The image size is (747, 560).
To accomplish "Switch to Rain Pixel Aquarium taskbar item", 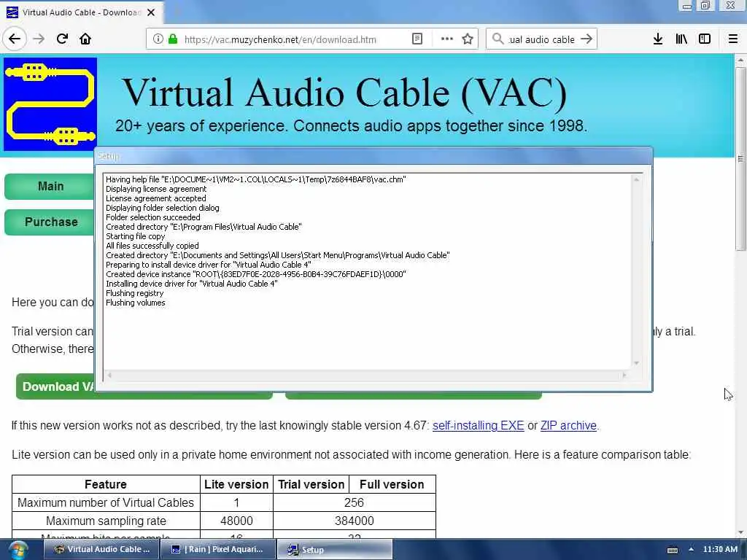I will [217, 550].
